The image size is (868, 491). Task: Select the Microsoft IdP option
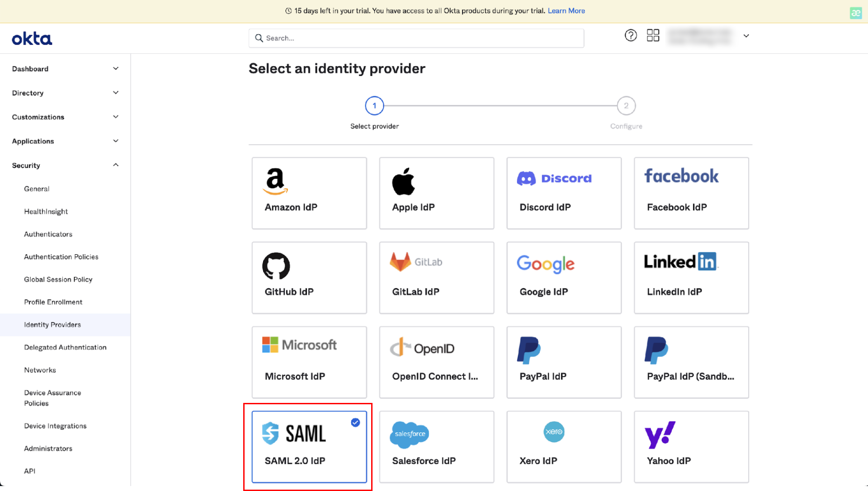309,362
